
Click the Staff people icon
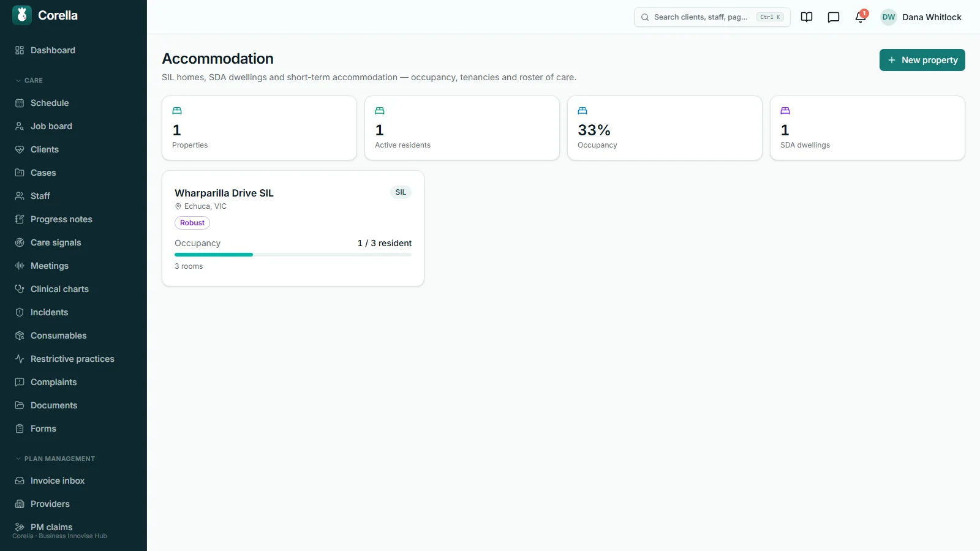(20, 196)
